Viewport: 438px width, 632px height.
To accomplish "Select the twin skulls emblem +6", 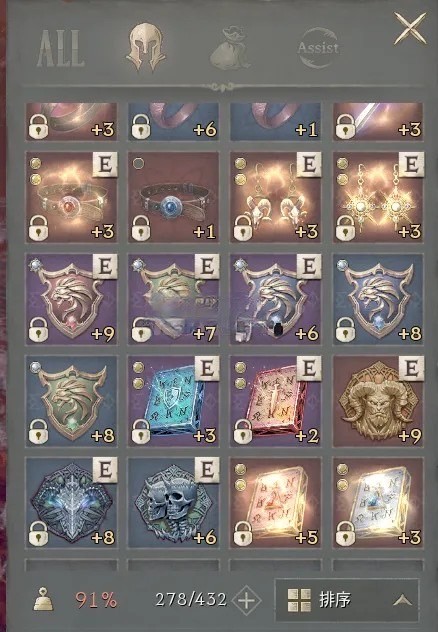I will click(x=174, y=503).
